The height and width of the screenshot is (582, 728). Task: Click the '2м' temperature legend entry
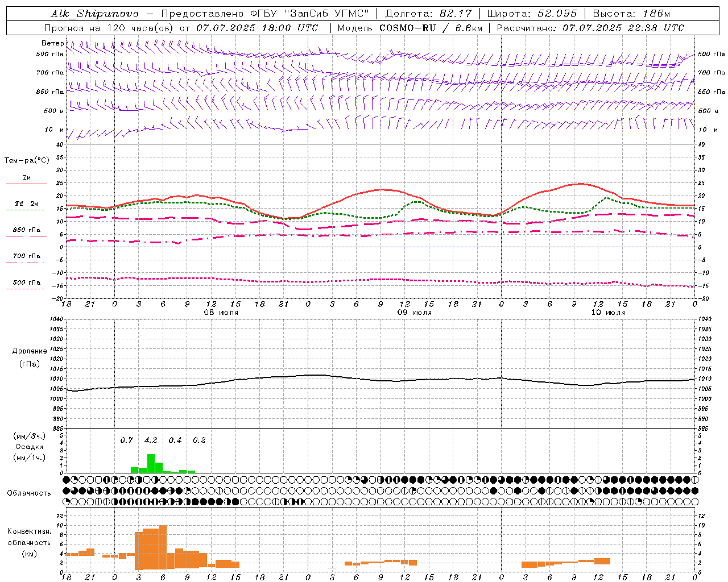tap(27, 178)
